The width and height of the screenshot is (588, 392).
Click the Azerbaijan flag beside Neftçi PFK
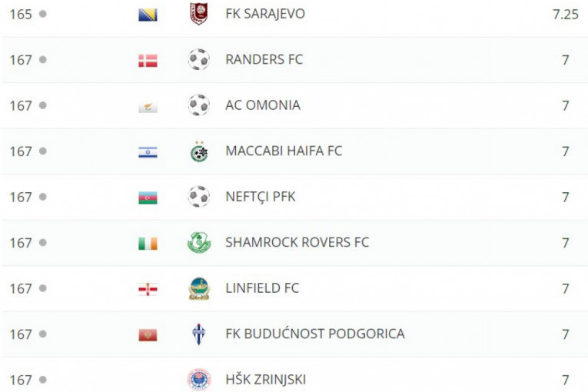148,198
